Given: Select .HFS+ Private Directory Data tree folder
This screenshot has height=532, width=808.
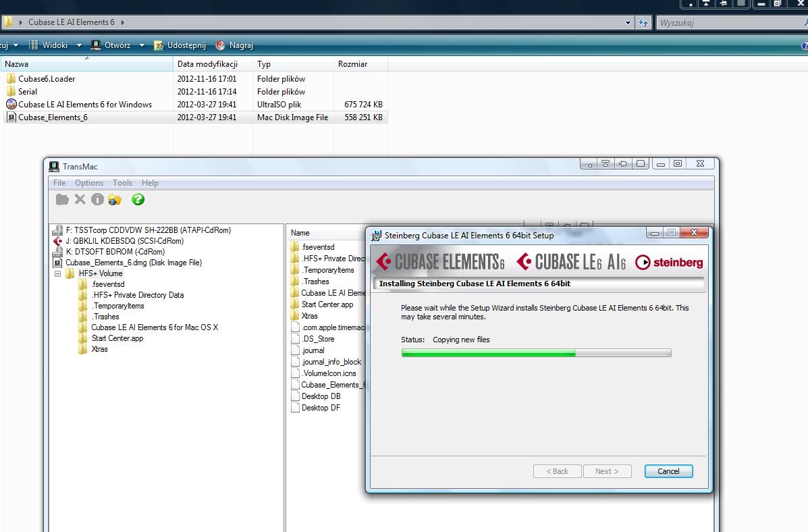Looking at the screenshot, I should (x=138, y=295).
